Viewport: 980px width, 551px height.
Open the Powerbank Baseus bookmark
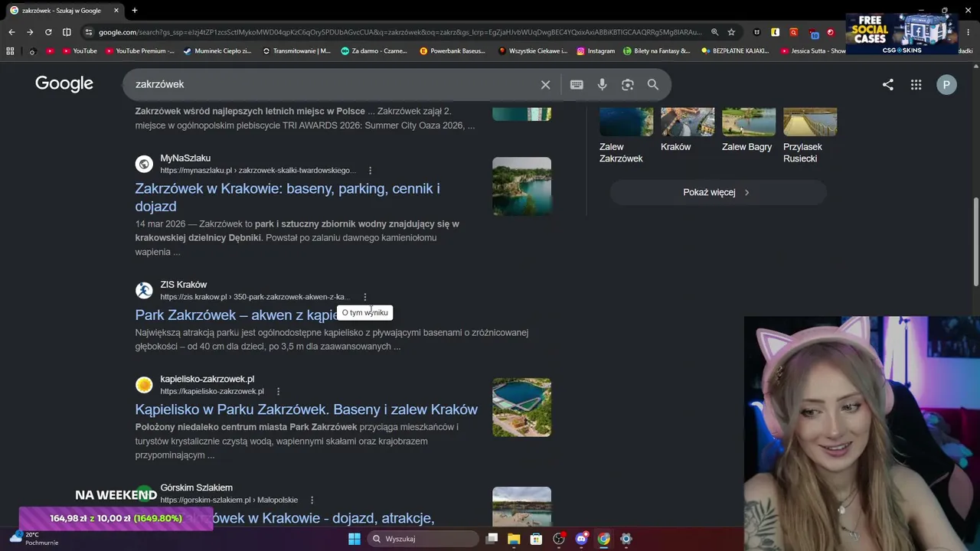click(452, 51)
